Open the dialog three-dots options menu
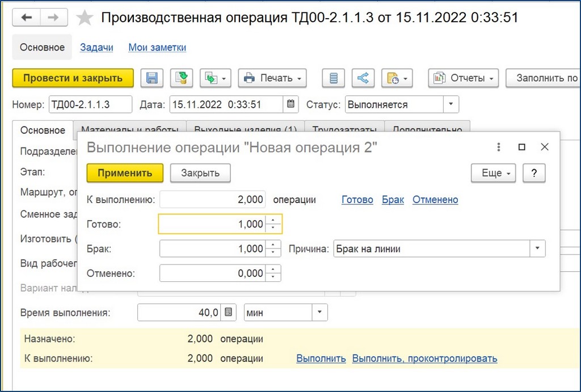This screenshot has height=392, width=581. [499, 147]
